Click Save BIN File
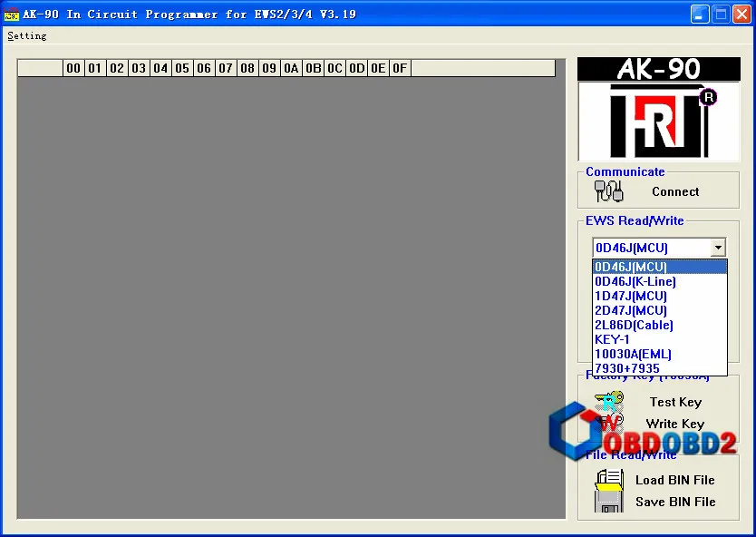Image resolution: width=756 pixels, height=537 pixels. pyautogui.click(x=675, y=502)
